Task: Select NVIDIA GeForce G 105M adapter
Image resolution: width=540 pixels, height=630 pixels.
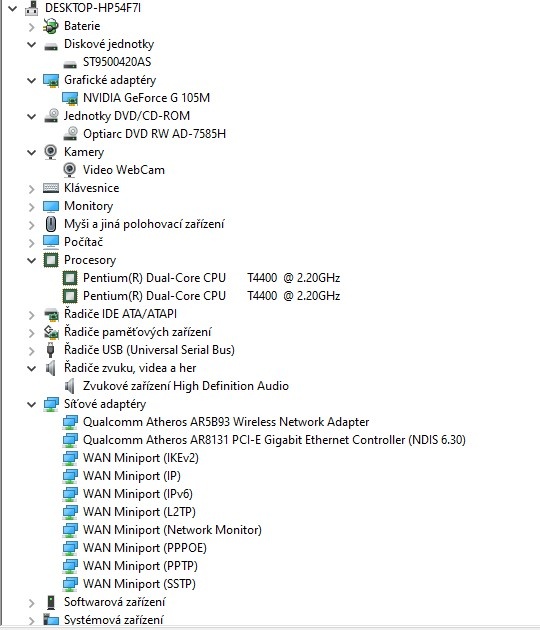Action: pyautogui.click(x=146, y=98)
